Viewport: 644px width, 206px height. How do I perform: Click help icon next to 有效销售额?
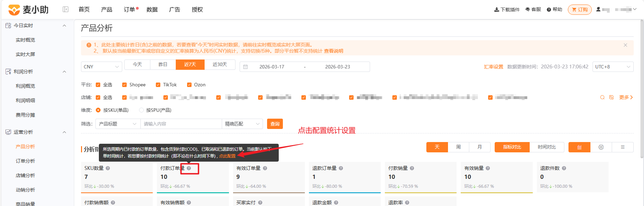(189, 203)
